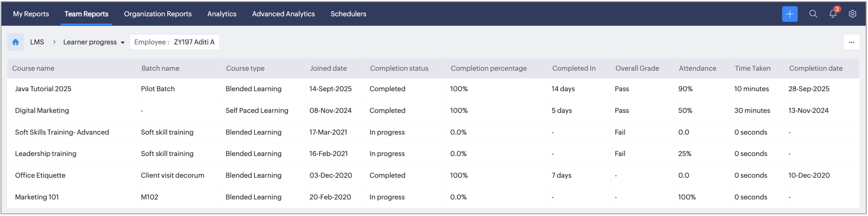Click the LMS breadcrumb link
Image resolution: width=868 pixels, height=216 pixels.
pos(37,42)
